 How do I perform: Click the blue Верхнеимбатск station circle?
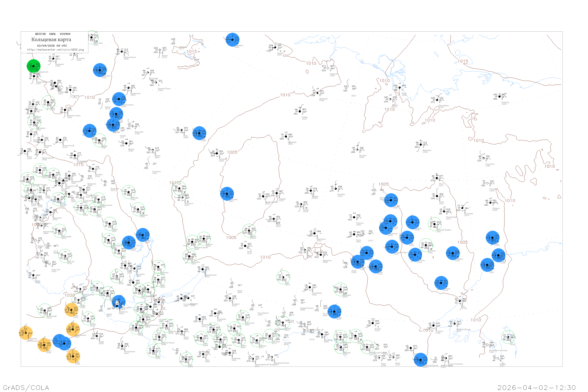[119, 99]
